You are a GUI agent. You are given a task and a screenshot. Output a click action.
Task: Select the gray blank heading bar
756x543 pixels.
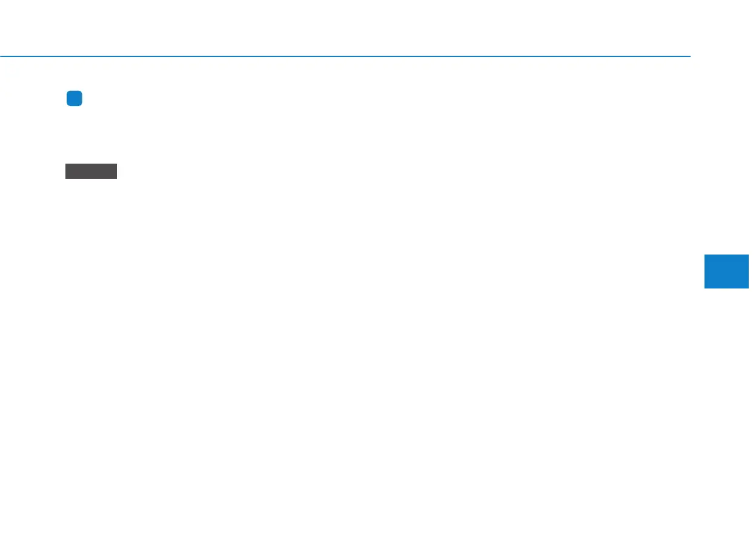click(x=91, y=171)
